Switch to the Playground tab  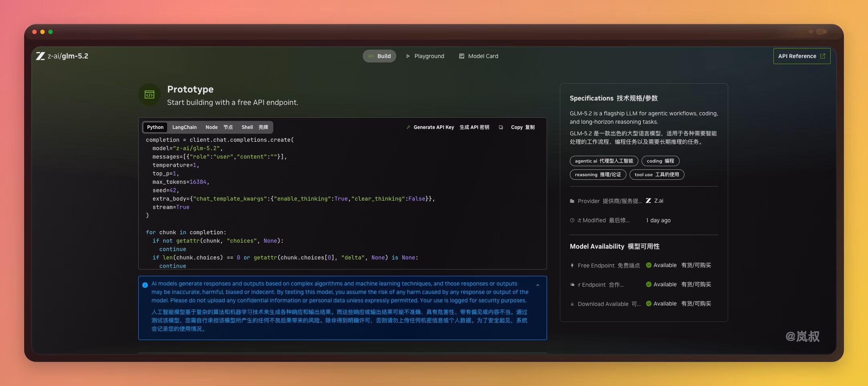tap(425, 56)
